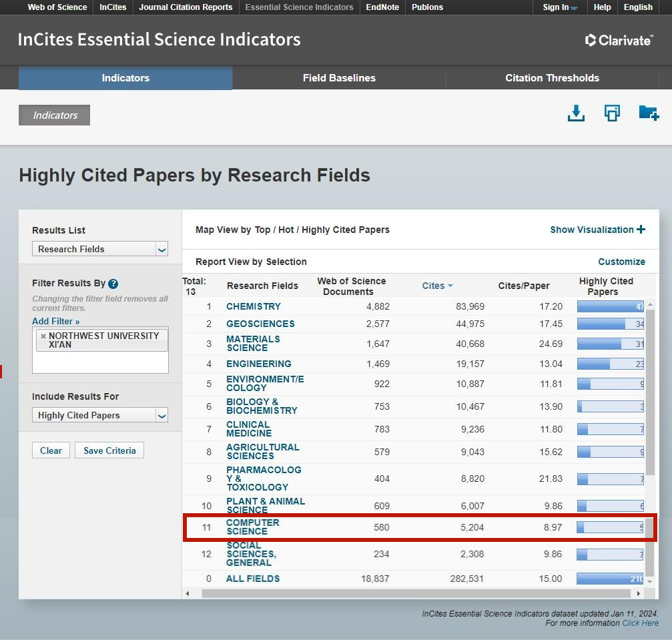Click the Chemistry highly cited papers bar
The height and width of the screenshot is (640, 672).
pos(610,307)
